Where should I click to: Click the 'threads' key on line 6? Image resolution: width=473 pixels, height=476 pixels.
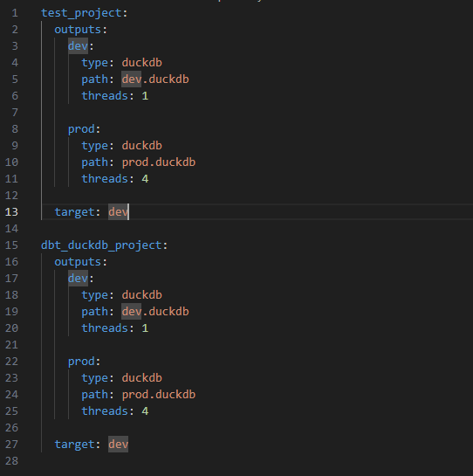point(105,96)
